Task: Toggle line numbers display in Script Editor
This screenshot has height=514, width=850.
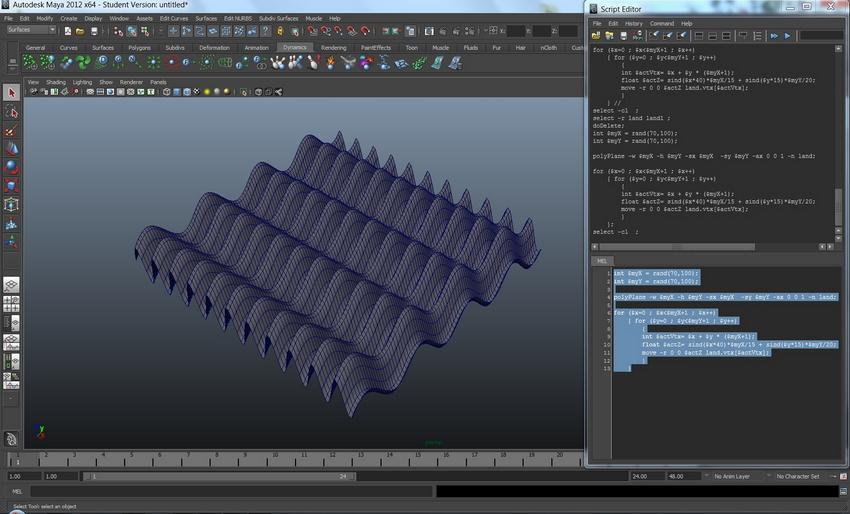Action: 758,36
